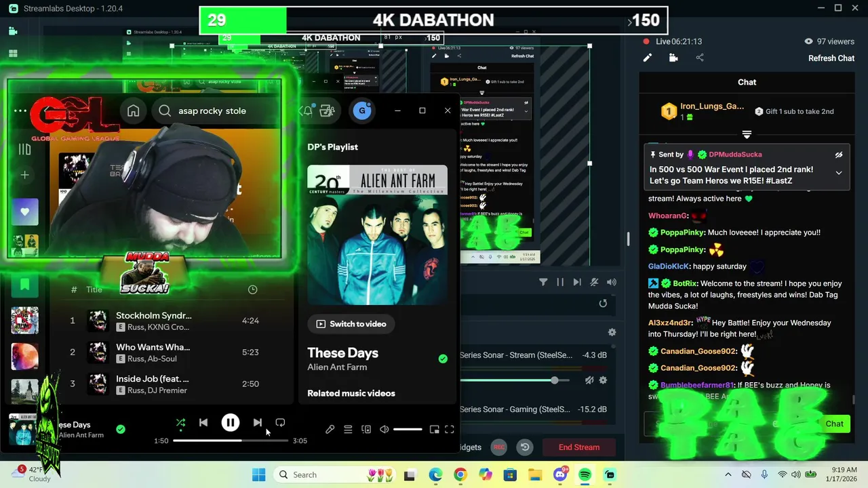Screen dimensions: 868x488
Task: Open the Spotify mini player
Action: tap(434, 429)
